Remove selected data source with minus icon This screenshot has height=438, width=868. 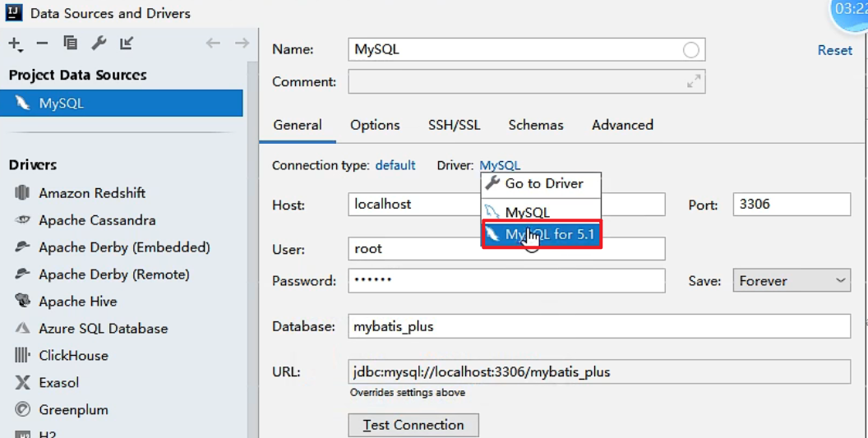[42, 44]
